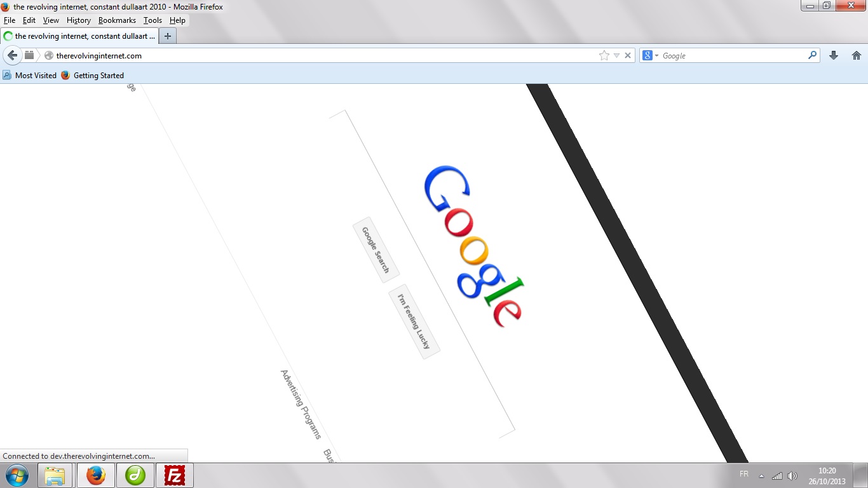Open the URL history dropdown arrow
The width and height of the screenshot is (868, 488).
pyautogui.click(x=616, y=56)
